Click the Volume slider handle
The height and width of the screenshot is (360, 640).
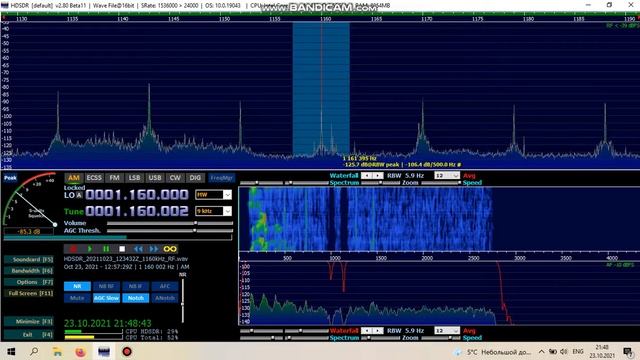[196, 223]
